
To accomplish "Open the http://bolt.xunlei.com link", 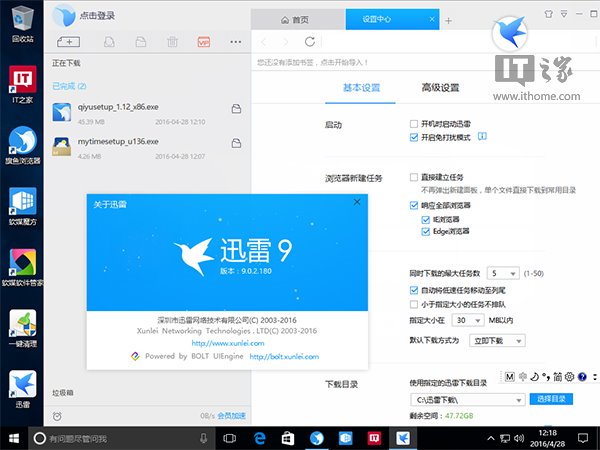I will coord(284,357).
